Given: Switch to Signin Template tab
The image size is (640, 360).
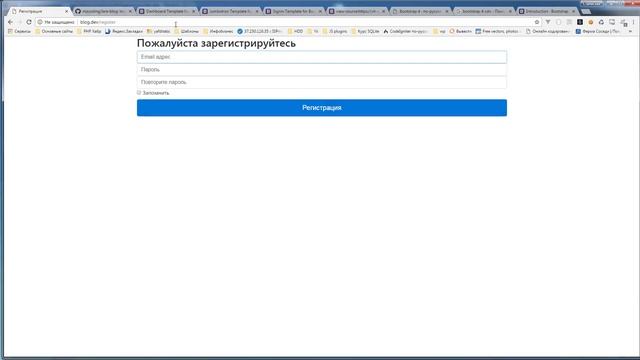Looking at the screenshot, I should click(292, 11).
